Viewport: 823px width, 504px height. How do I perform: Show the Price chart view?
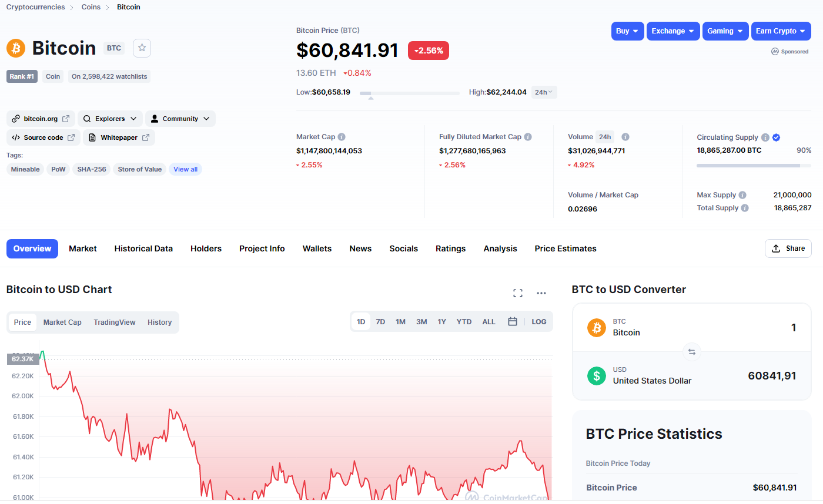coord(22,322)
